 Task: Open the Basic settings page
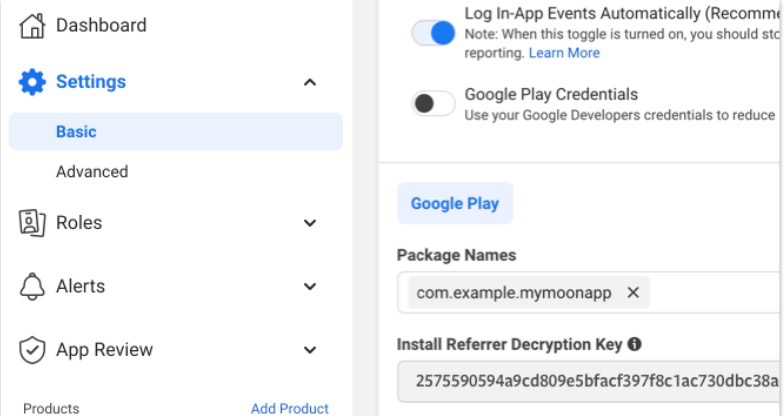[x=76, y=132]
